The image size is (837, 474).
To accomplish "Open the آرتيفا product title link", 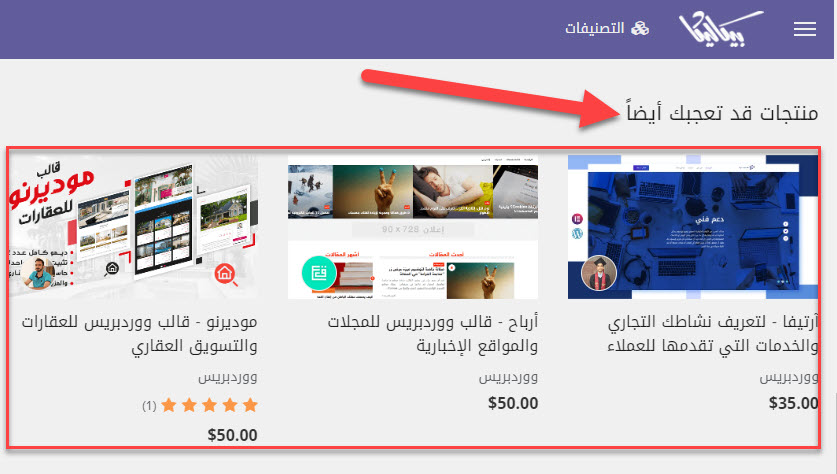I will (713, 334).
